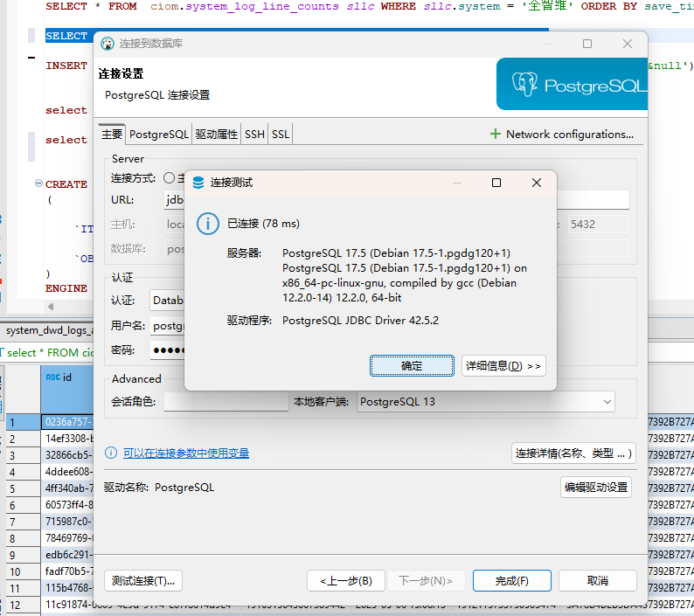
Task: Select result row number 10
Action: tap(23, 571)
